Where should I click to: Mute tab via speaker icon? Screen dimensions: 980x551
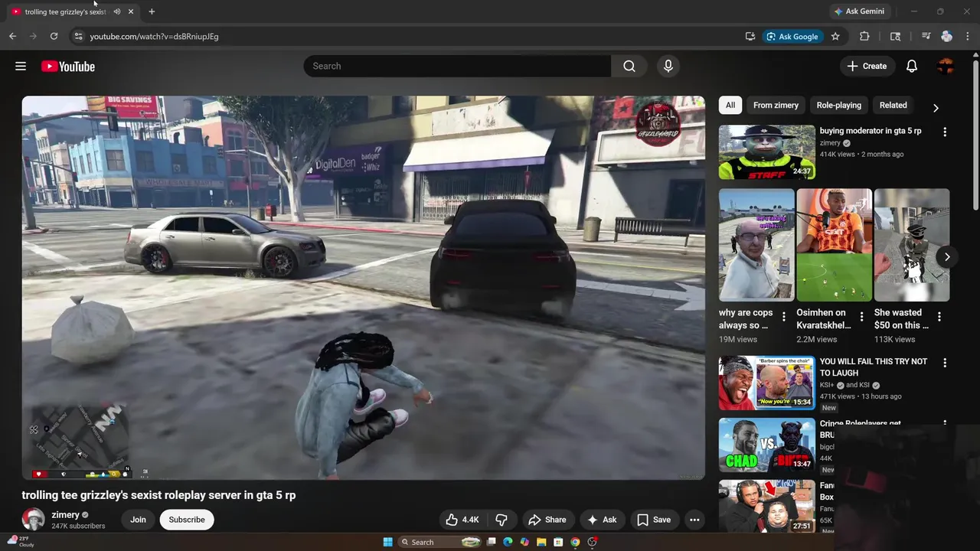[117, 11]
